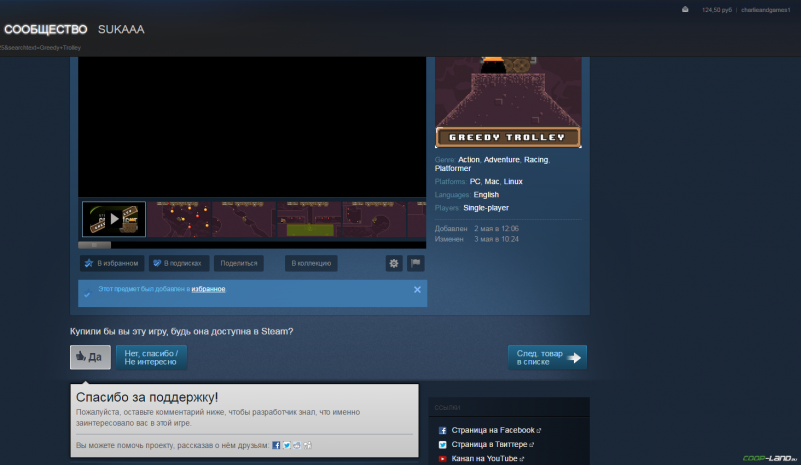Click the Facebook logo in the links panel
This screenshot has width=801, height=465.
tap(442, 431)
